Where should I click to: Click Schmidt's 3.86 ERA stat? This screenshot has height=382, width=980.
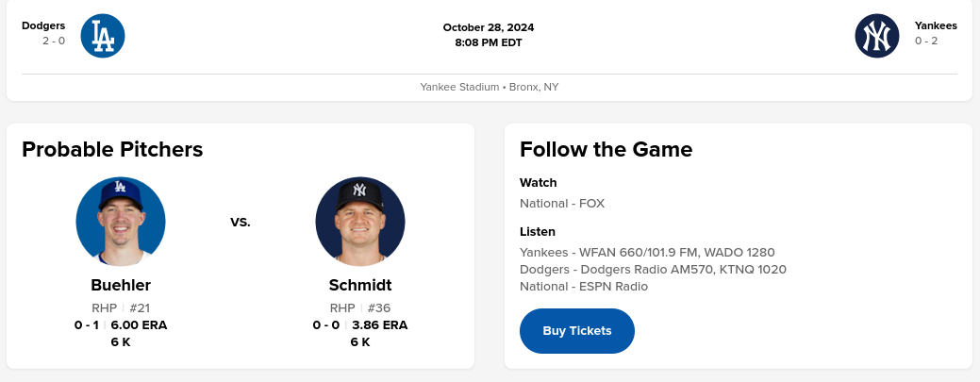(379, 325)
